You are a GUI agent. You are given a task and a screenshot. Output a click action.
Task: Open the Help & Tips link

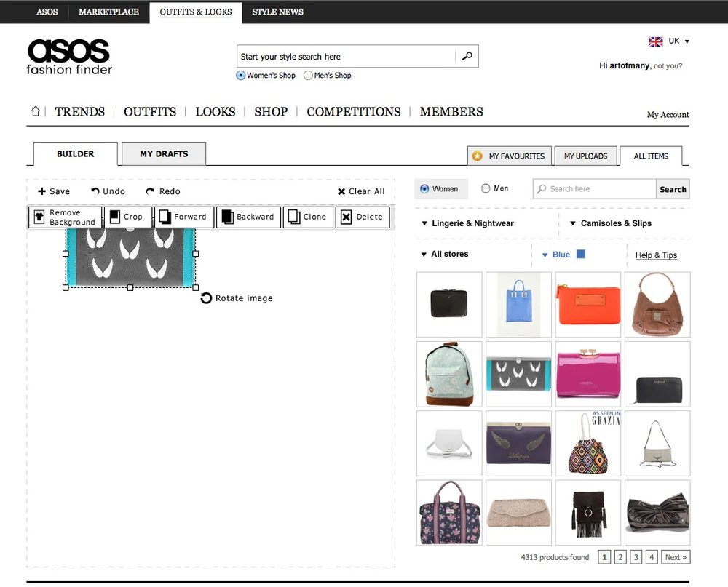coord(656,255)
